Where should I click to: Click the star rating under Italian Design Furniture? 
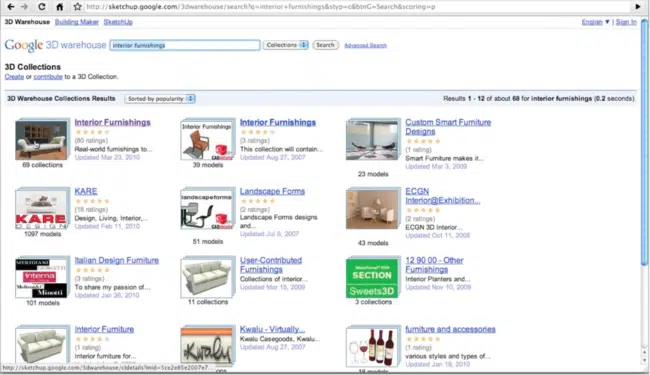click(x=92, y=270)
